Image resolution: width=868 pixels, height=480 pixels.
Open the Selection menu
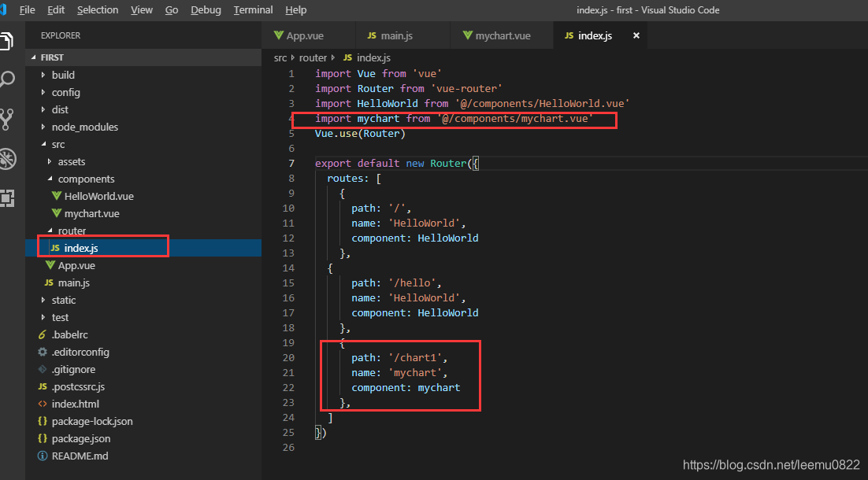pos(98,10)
